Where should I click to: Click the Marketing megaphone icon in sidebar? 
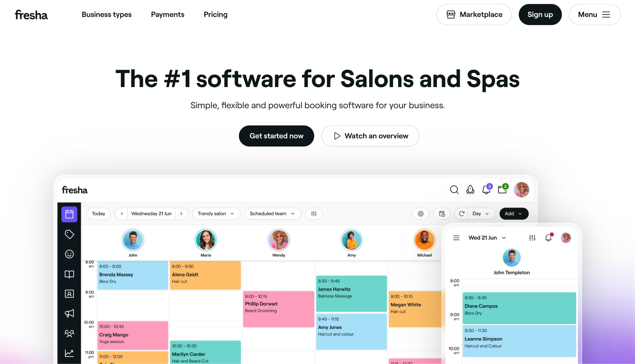coord(69,314)
